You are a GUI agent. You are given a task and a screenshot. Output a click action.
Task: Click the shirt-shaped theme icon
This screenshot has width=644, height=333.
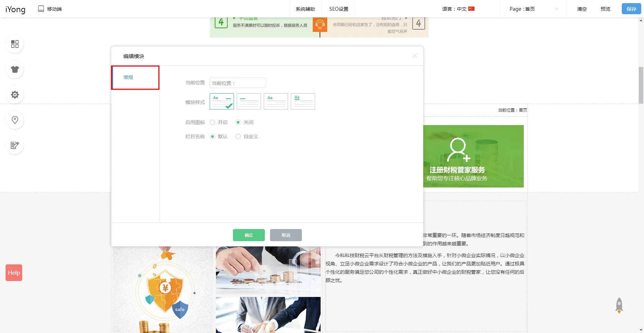[x=15, y=69]
